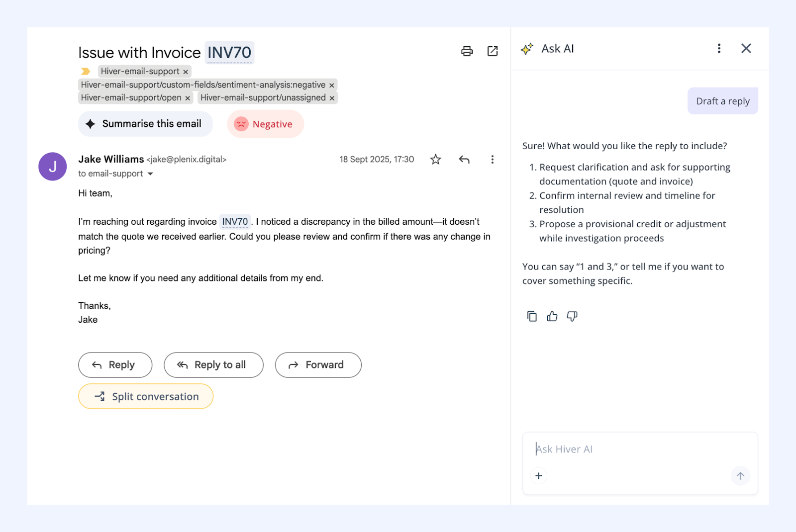Remove the Hiver-email-support/unassigned label
Image resolution: width=796 pixels, height=532 pixels.
click(x=332, y=98)
